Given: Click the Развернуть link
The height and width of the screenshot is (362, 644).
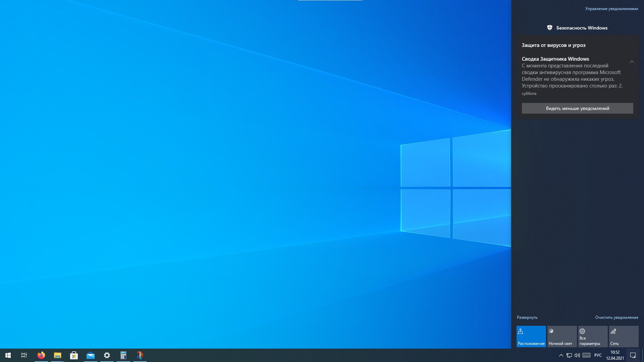Looking at the screenshot, I should coord(527,317).
